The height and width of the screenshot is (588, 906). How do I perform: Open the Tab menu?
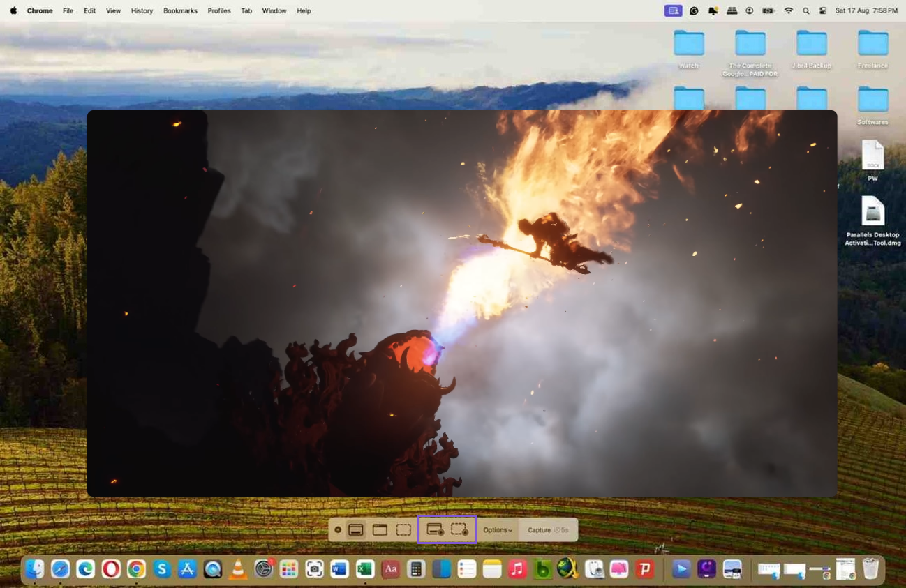tap(246, 10)
